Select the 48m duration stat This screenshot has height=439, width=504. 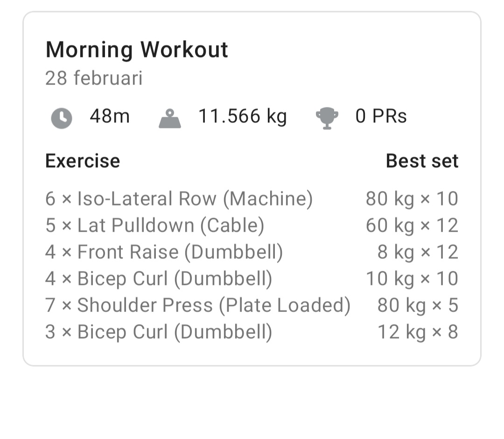pyautogui.click(x=110, y=117)
